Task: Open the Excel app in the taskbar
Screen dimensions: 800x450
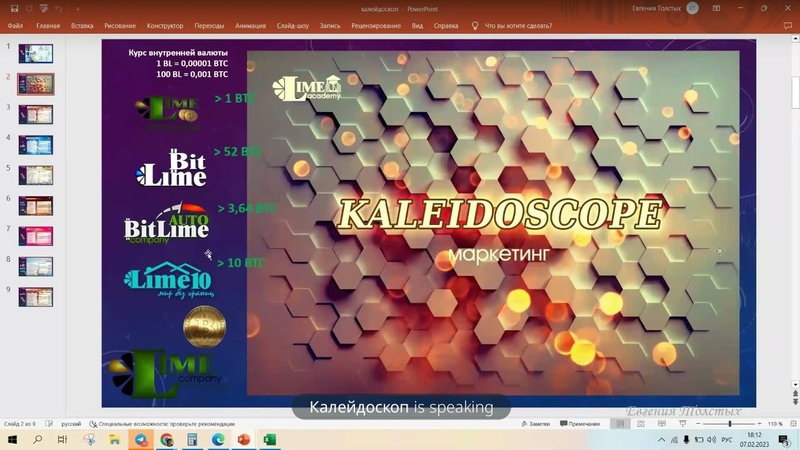Action: [270, 440]
